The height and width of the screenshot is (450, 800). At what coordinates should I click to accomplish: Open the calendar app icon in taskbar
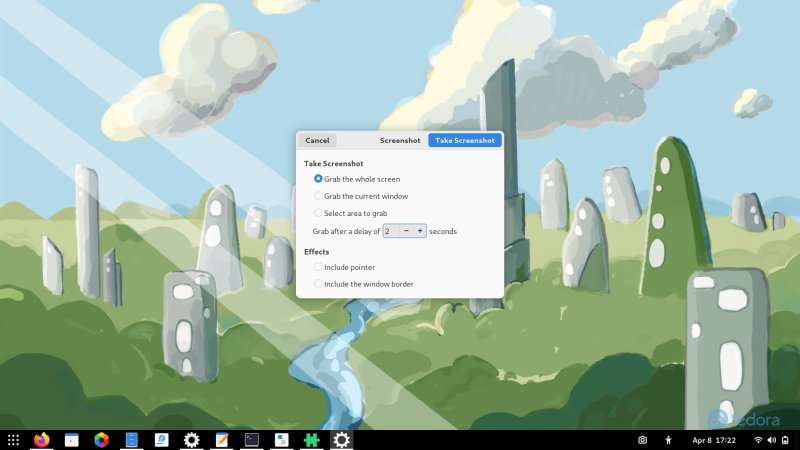(71, 440)
